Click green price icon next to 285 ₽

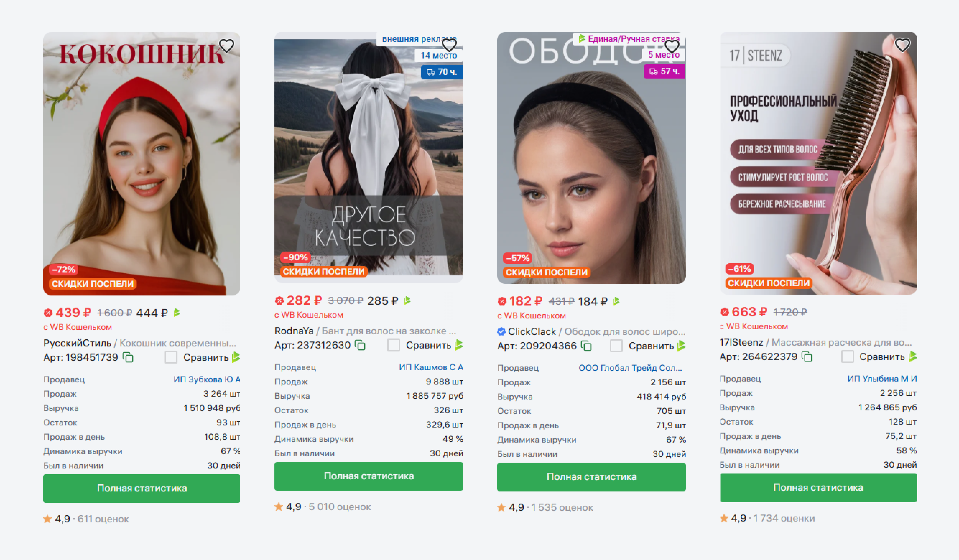[x=408, y=301]
